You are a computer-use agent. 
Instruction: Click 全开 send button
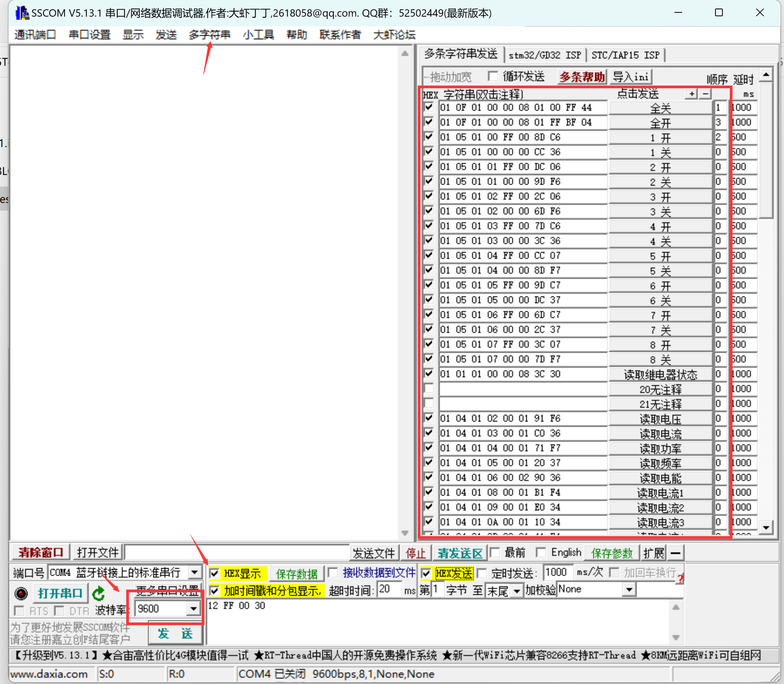[x=660, y=123]
